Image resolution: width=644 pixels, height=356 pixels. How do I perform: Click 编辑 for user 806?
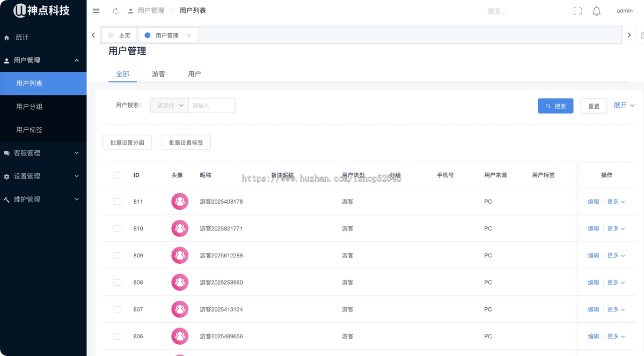pyautogui.click(x=593, y=336)
